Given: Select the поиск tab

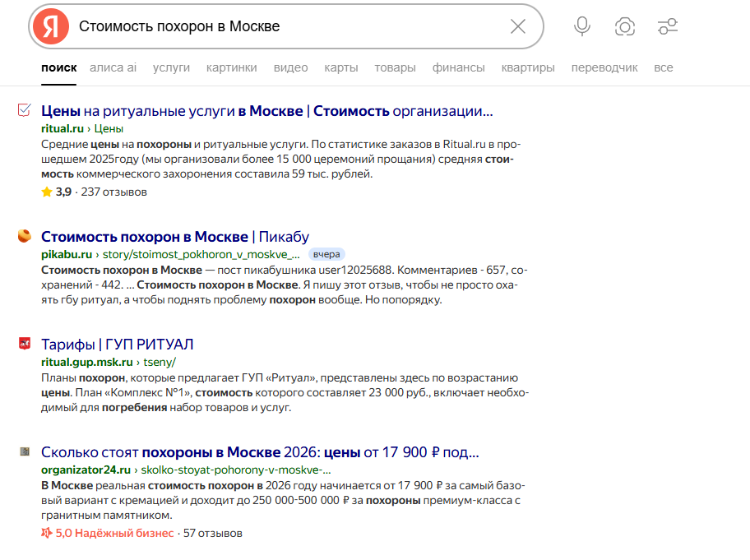Looking at the screenshot, I should tap(59, 68).
